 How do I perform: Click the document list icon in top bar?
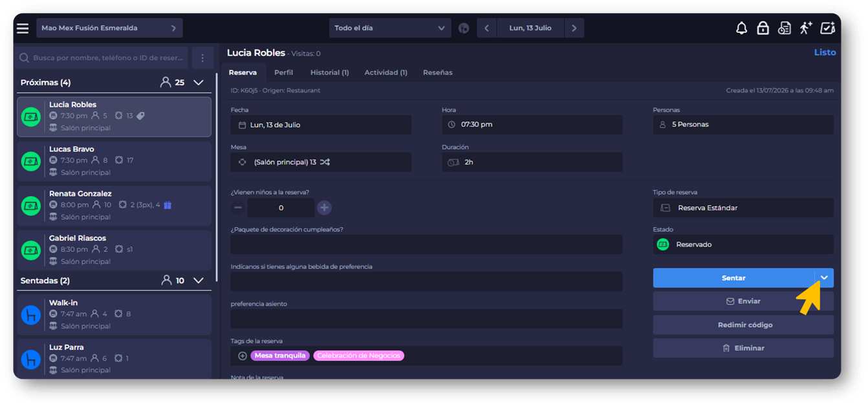(x=784, y=28)
